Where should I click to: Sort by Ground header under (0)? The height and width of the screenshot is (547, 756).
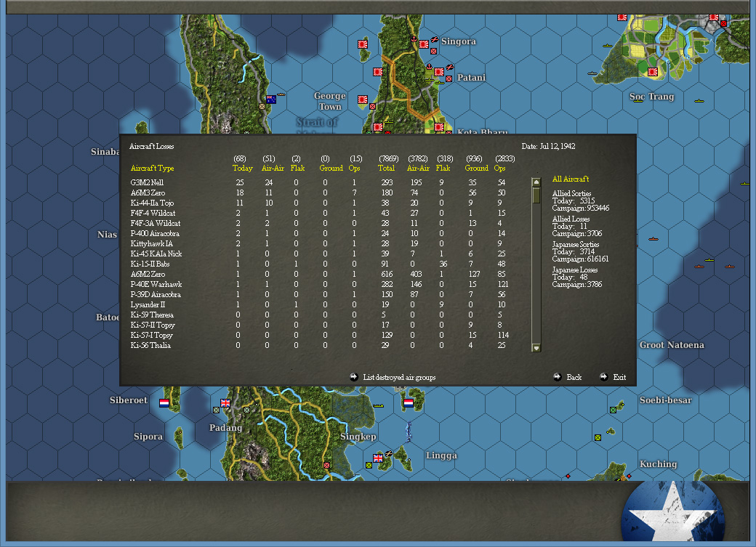pos(331,169)
